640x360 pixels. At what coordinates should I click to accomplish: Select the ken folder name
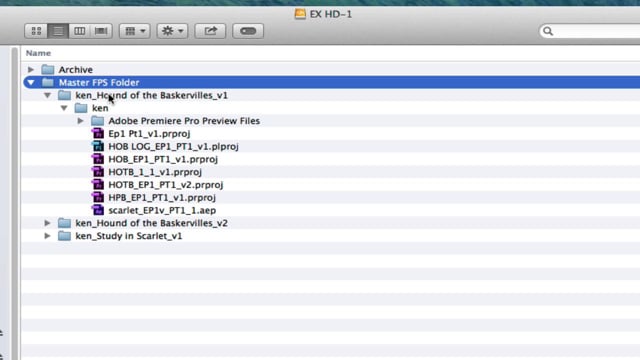(x=100, y=108)
